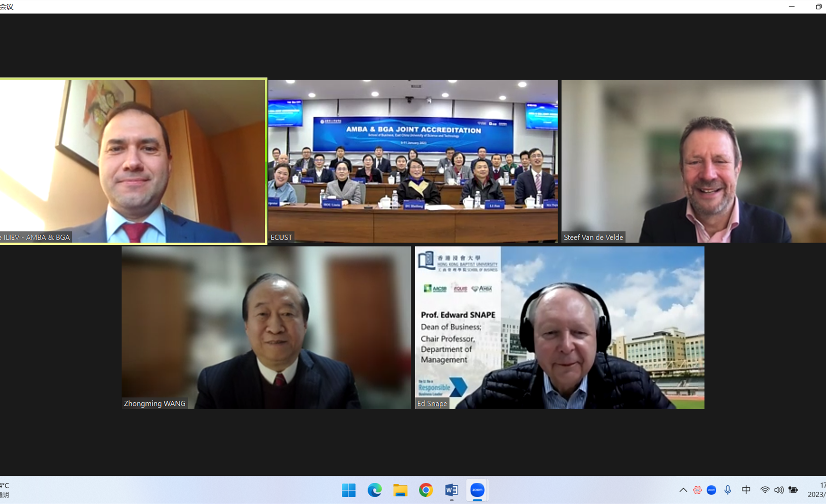Select the ECUST conference room video tile
Image resolution: width=826 pixels, height=504 pixels.
(x=413, y=161)
